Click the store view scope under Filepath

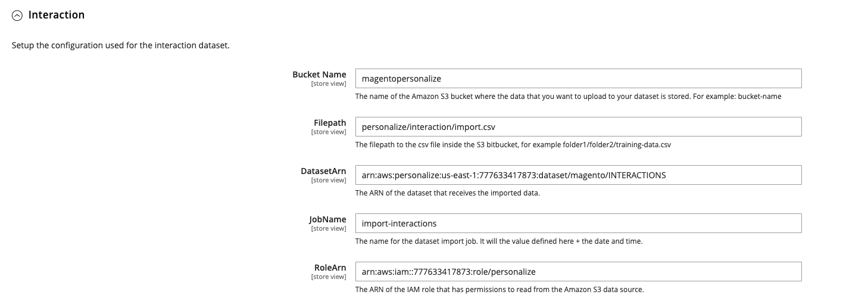(328, 132)
